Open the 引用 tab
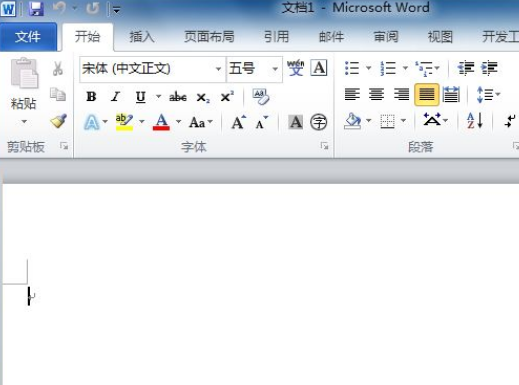The height and width of the screenshot is (385, 519). coord(276,37)
